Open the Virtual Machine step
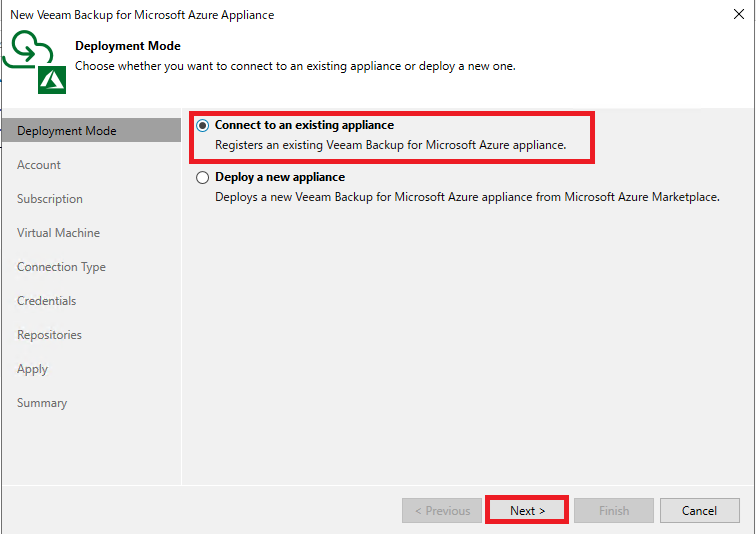The image size is (756, 534). tap(58, 233)
